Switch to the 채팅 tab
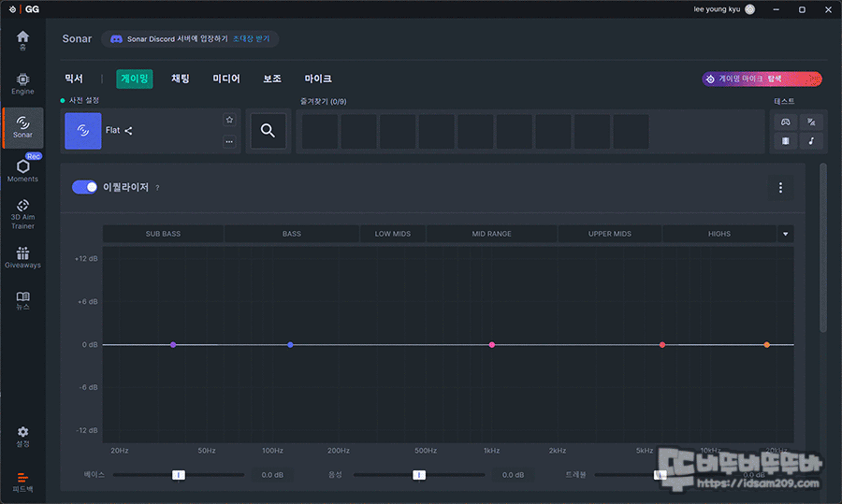The image size is (842, 504). (181, 79)
